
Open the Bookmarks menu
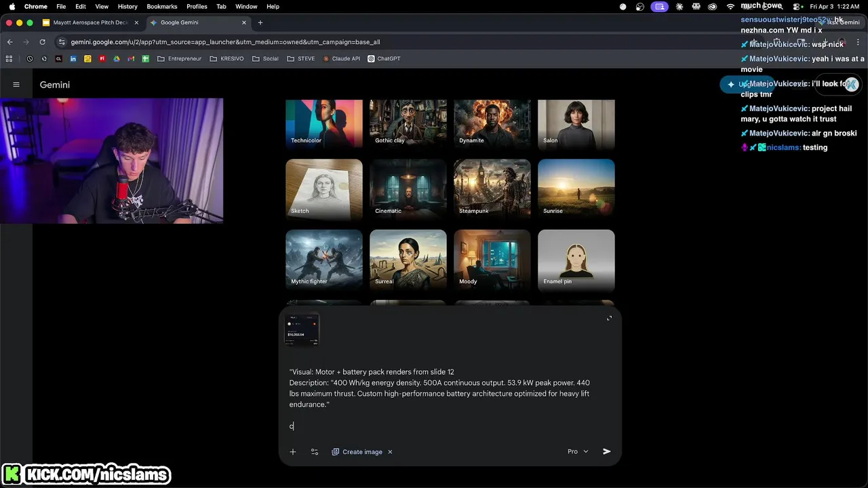(162, 6)
